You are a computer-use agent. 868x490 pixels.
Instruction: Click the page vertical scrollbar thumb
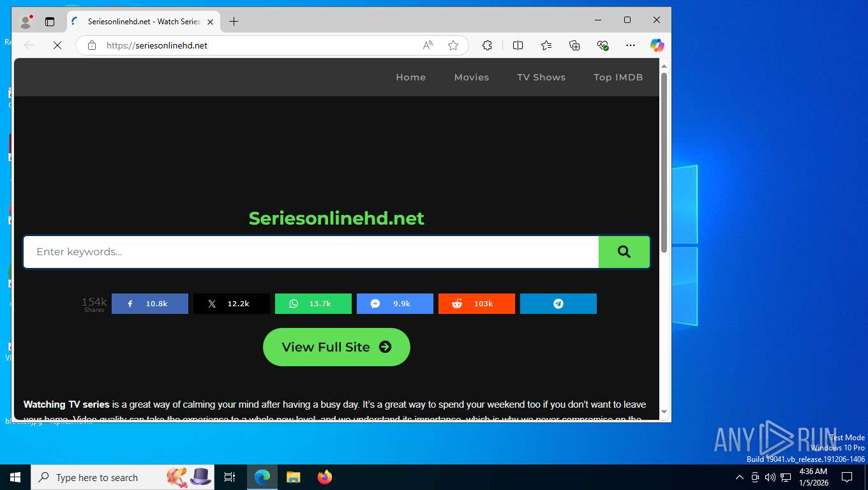[x=664, y=162]
